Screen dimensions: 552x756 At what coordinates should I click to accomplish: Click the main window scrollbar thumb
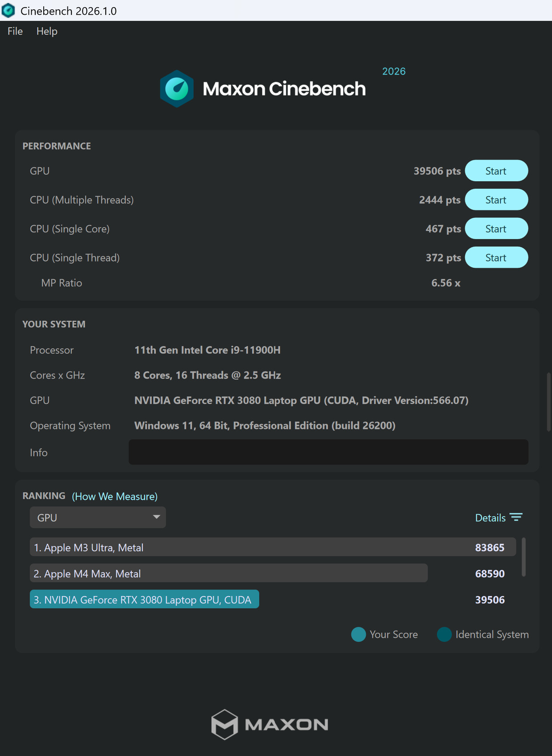pos(549,402)
